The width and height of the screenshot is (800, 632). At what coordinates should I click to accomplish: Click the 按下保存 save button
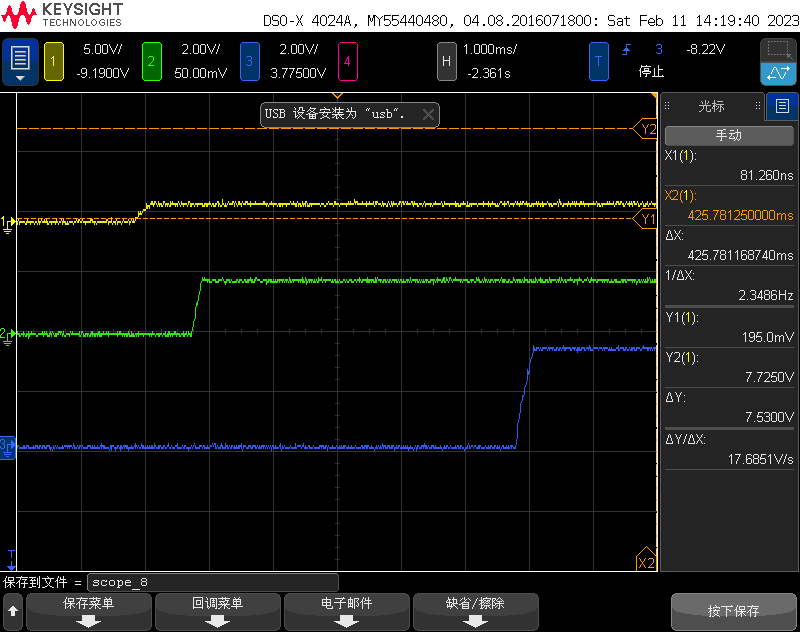733,611
